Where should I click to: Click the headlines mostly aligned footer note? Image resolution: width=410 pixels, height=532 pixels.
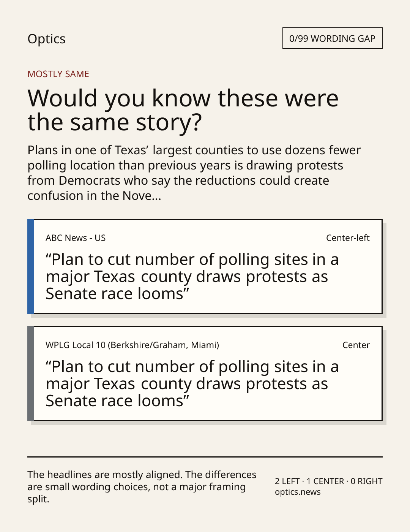[x=142, y=487]
